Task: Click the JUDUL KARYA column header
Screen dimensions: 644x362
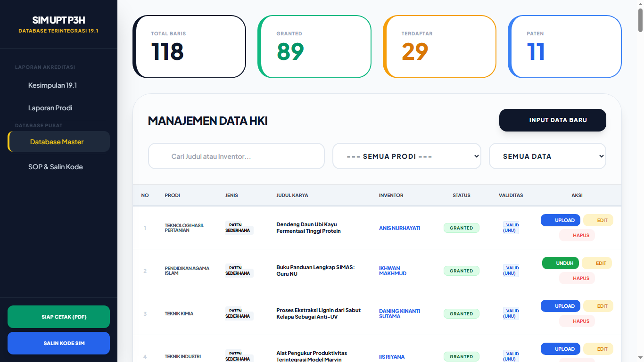Action: point(292,195)
